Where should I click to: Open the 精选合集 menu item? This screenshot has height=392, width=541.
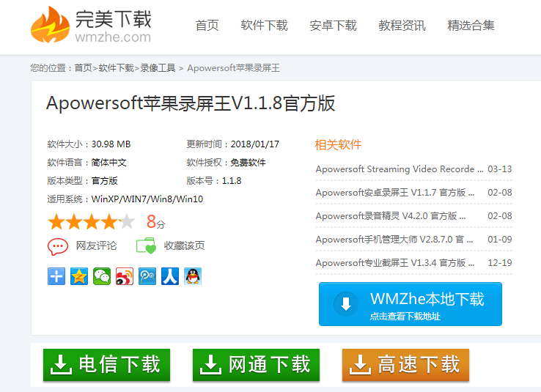pyautogui.click(x=471, y=26)
